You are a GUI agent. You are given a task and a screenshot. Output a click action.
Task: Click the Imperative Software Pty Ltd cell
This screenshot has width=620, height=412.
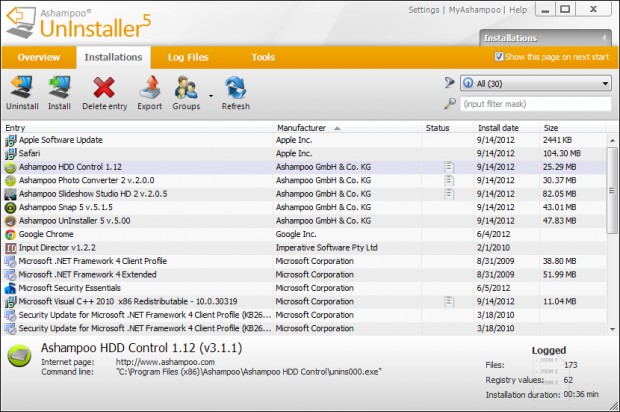coord(327,248)
